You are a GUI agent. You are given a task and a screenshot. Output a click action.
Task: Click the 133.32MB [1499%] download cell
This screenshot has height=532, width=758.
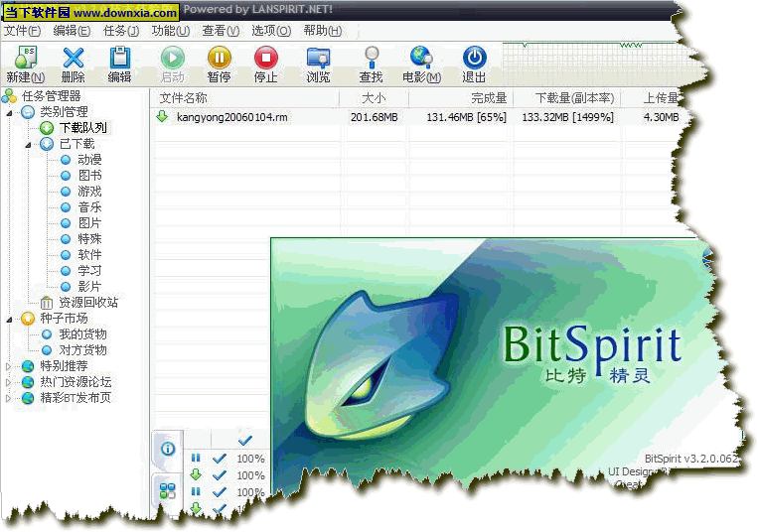coord(567,117)
